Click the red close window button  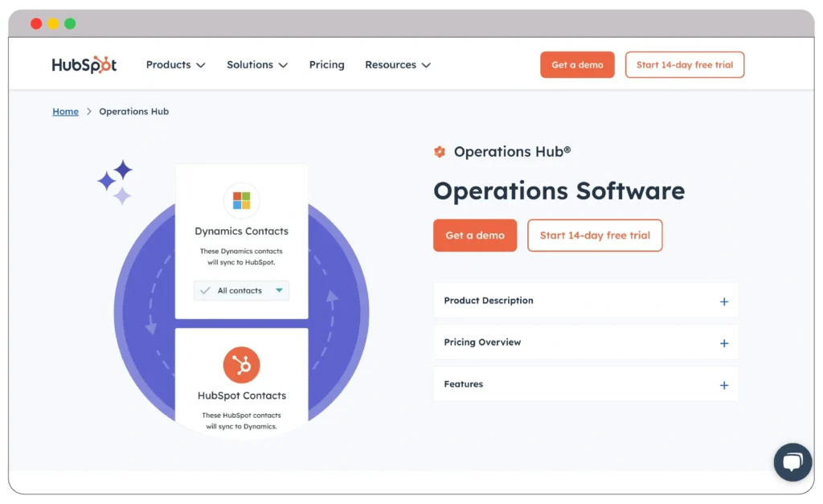[x=36, y=23]
